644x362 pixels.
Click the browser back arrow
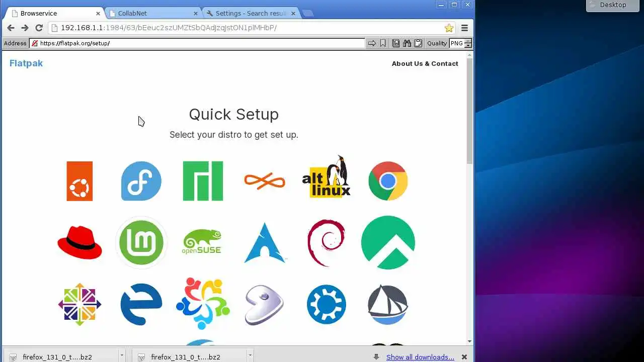coord(11,28)
